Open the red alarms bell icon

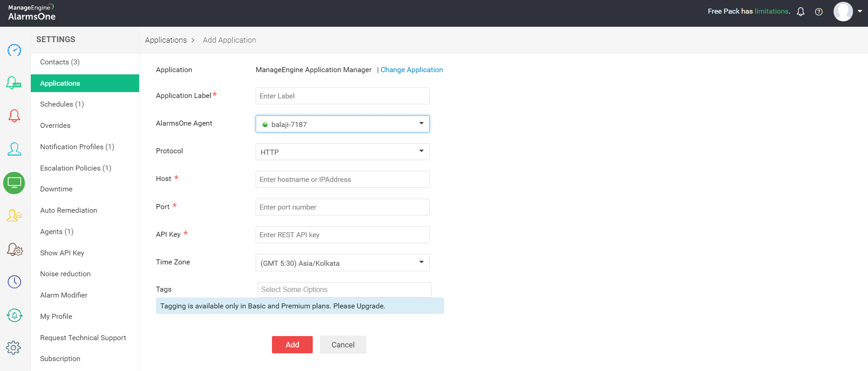[14, 116]
